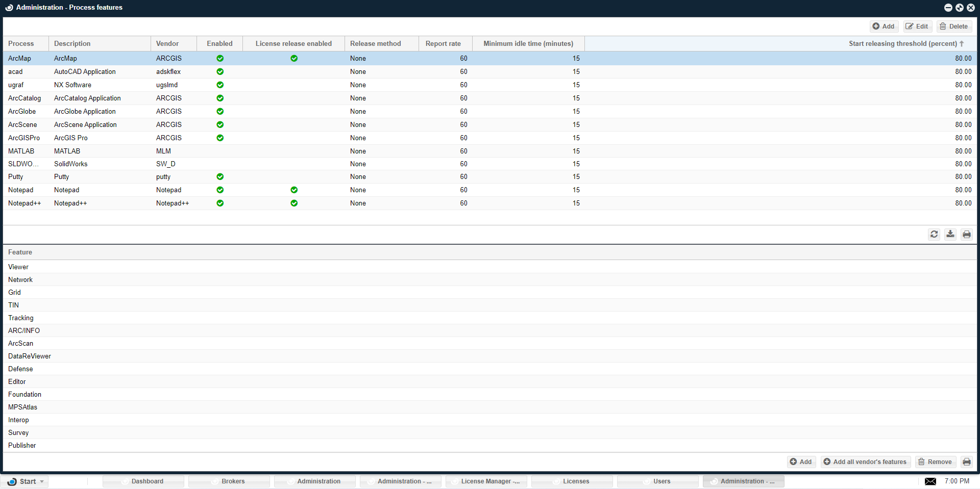
Task: Click the Edit pencil button at top
Action: pos(917,27)
